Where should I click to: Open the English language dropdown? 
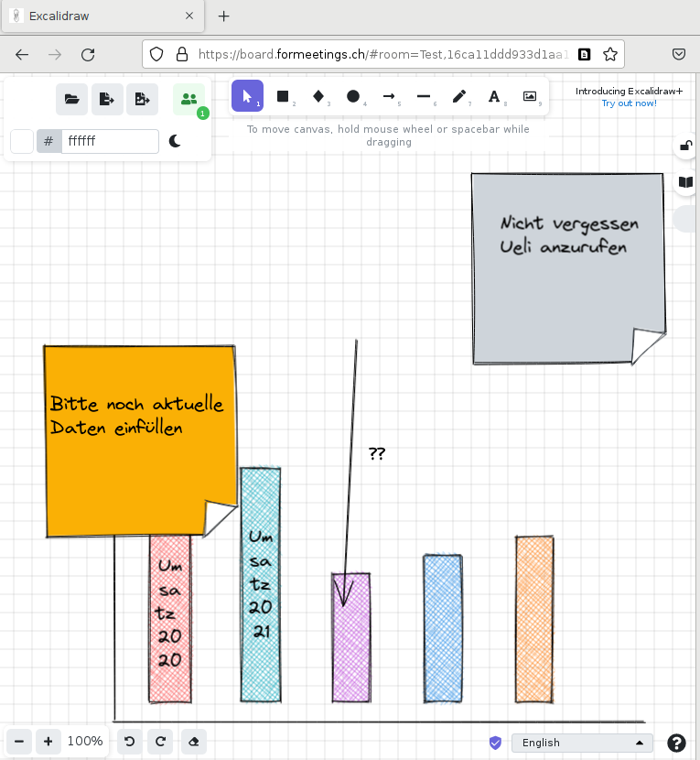(x=582, y=743)
